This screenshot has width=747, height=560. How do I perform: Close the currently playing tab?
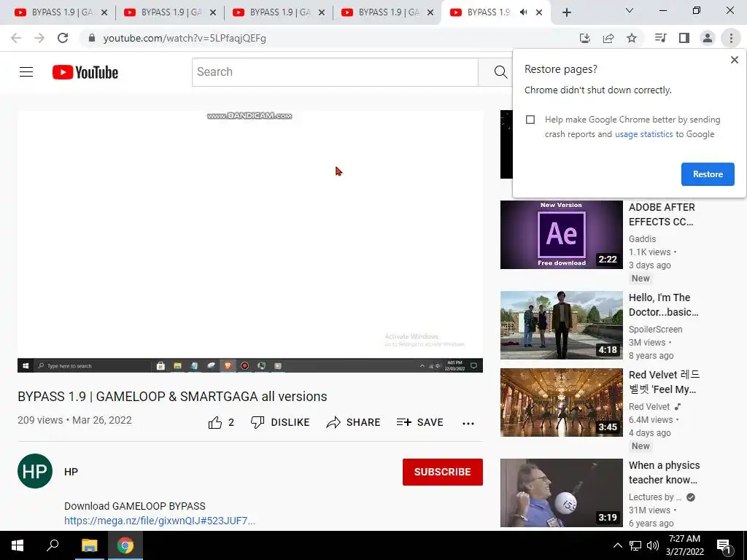click(539, 13)
